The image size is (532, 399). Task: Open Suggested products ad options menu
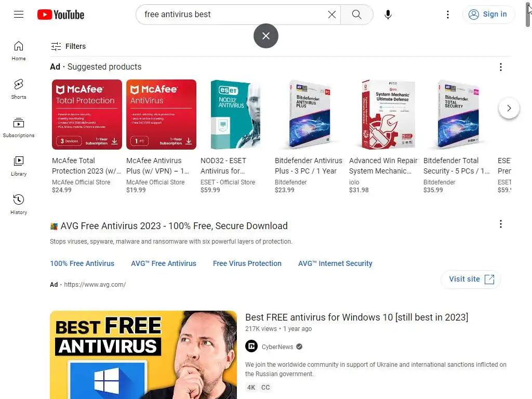(501, 67)
